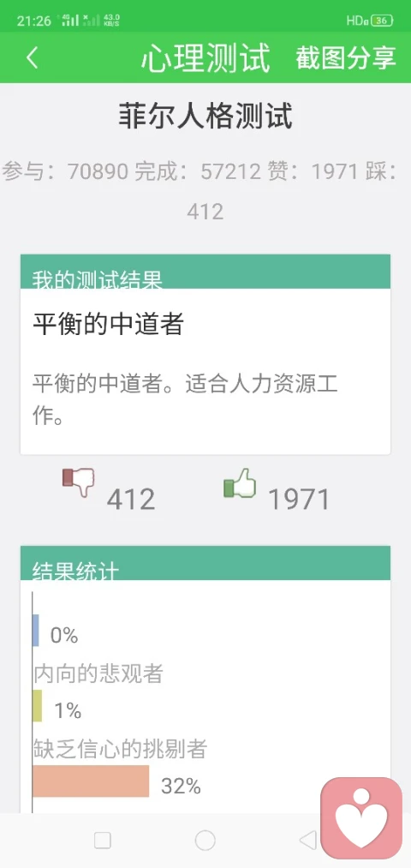
Task: Select the 结果统计 section header
Action: (x=205, y=563)
